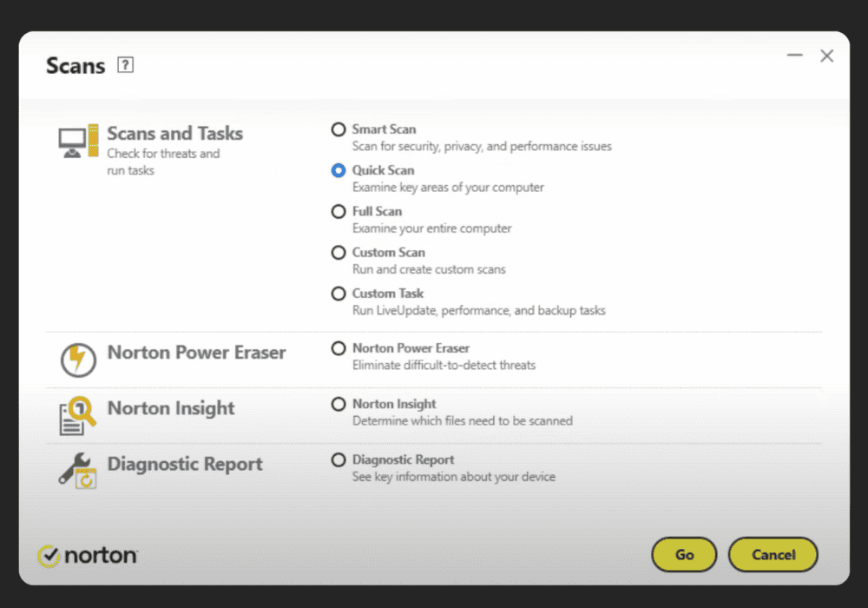The height and width of the screenshot is (608, 868).
Task: Select the Custom Scan radio button
Action: [339, 253]
